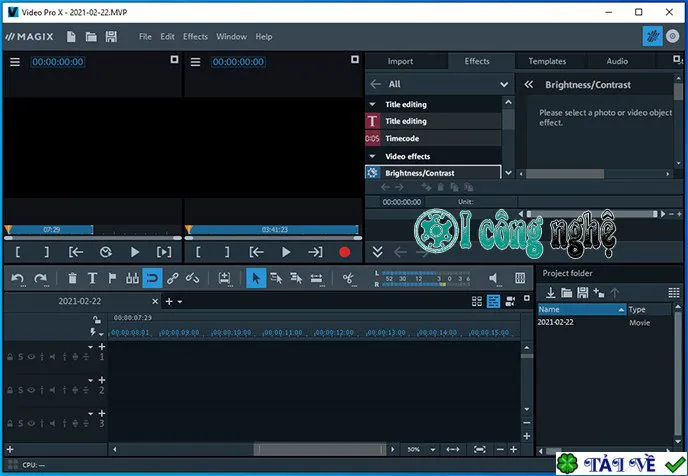Switch to the Import tab
The width and height of the screenshot is (688, 476).
400,61
